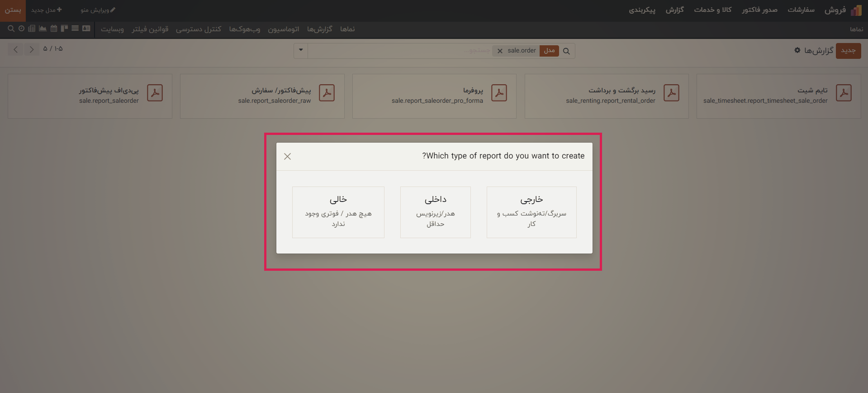Image resolution: width=868 pixels, height=393 pixels.
Task: Choose the داخلی (internal) report type
Action: (436, 212)
